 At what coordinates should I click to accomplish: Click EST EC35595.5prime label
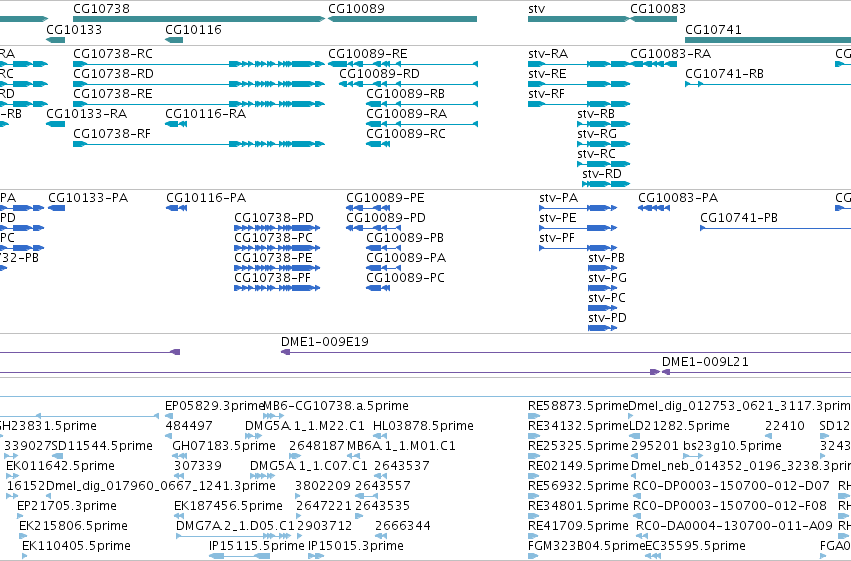point(695,545)
